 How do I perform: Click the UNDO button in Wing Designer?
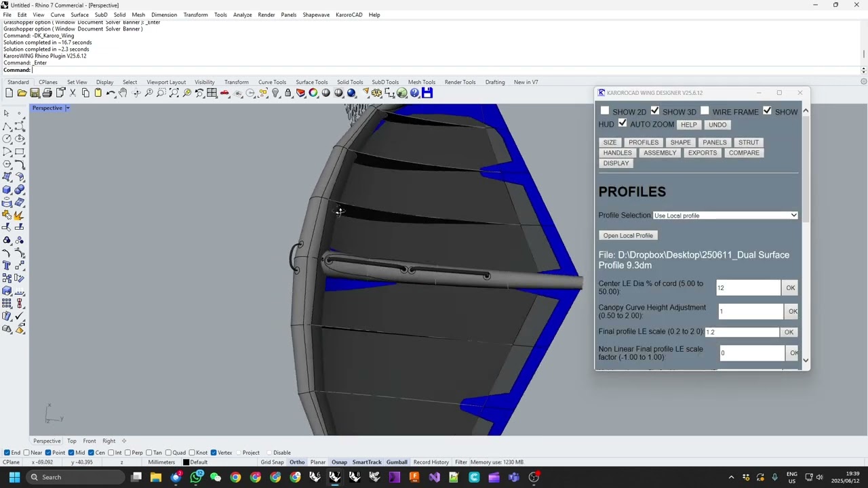coord(717,125)
